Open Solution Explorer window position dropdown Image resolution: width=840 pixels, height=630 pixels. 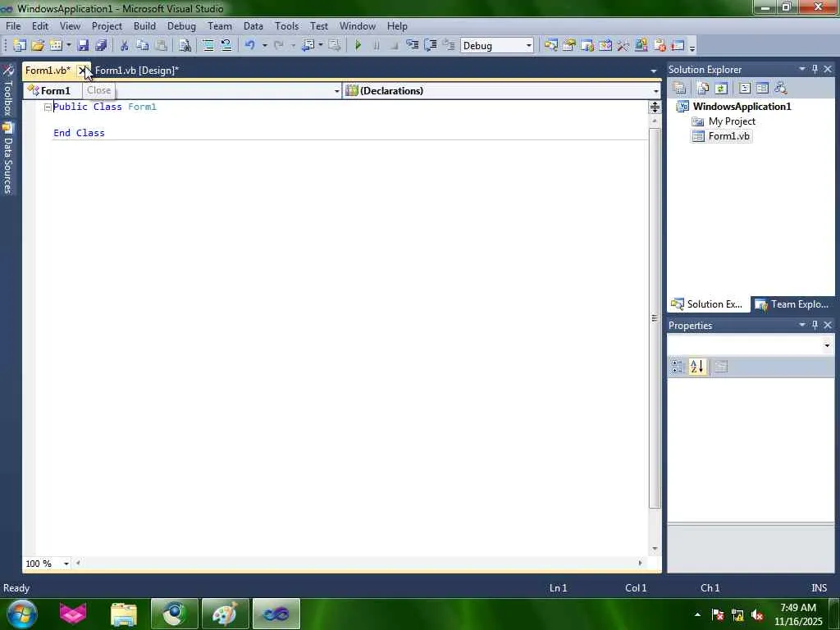pyautogui.click(x=802, y=69)
